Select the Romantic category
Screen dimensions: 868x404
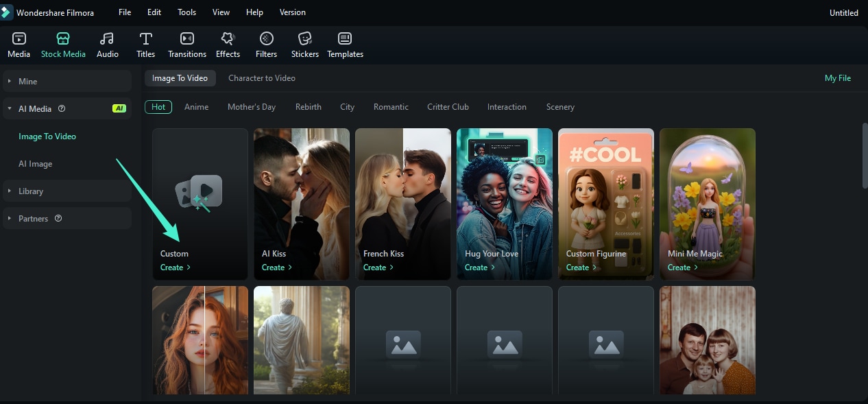click(x=391, y=107)
